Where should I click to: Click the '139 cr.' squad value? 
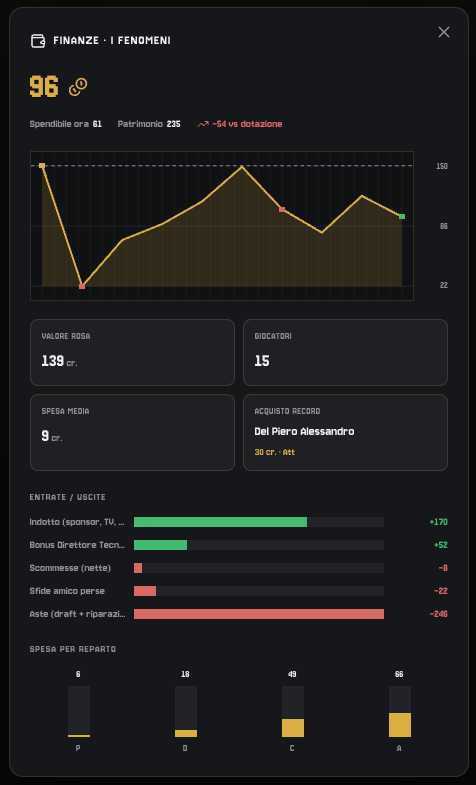click(x=59, y=361)
